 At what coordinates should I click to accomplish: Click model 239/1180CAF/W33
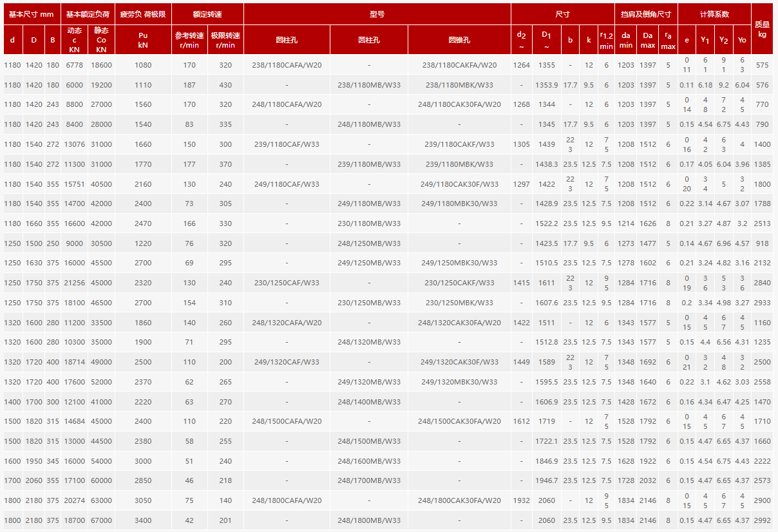coord(287,144)
